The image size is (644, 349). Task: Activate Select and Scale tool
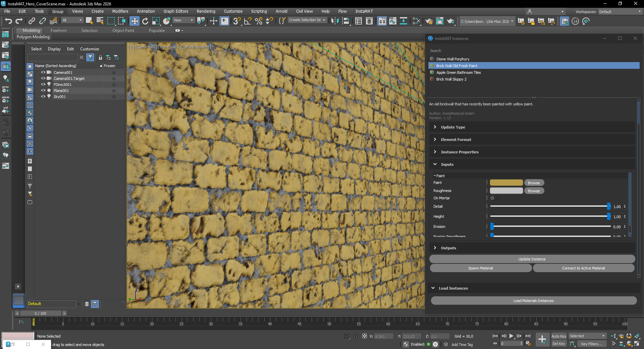[156, 21]
